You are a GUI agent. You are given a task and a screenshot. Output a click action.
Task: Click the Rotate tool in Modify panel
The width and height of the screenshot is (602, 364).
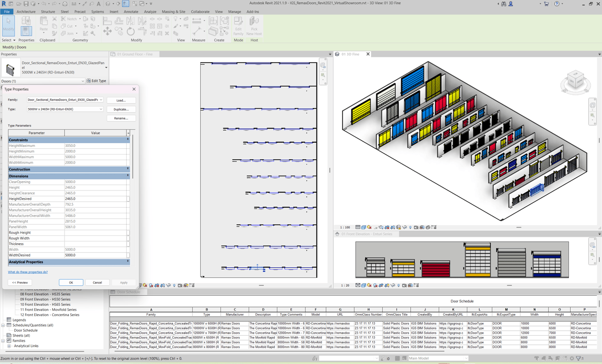(130, 31)
